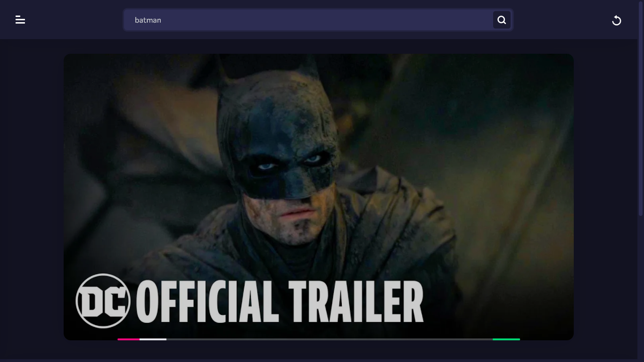Select the green slide indicator segment
644x362 pixels.
(x=506, y=339)
